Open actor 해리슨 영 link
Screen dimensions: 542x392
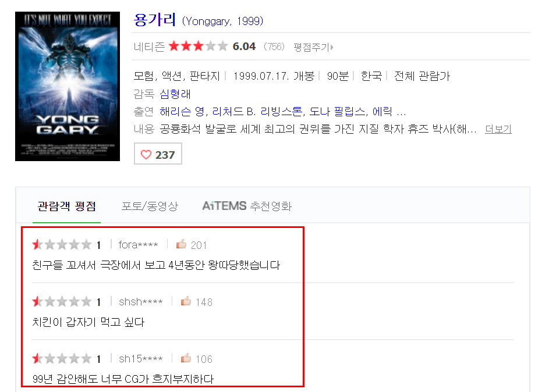pyautogui.click(x=182, y=112)
